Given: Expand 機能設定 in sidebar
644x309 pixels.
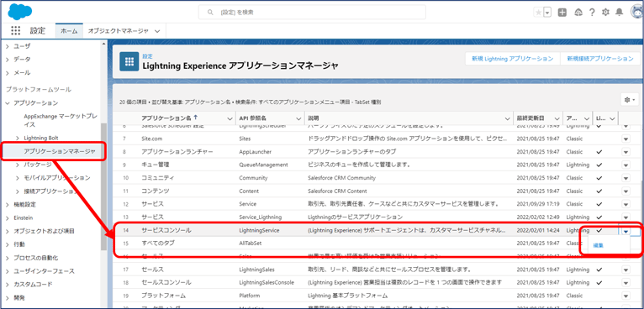Looking at the screenshot, I should 8,204.
